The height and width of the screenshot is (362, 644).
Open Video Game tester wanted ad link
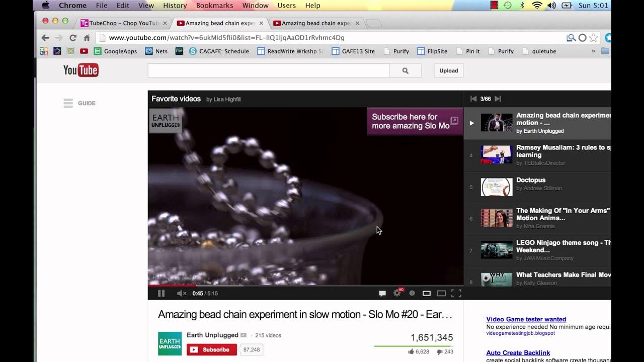click(526, 319)
